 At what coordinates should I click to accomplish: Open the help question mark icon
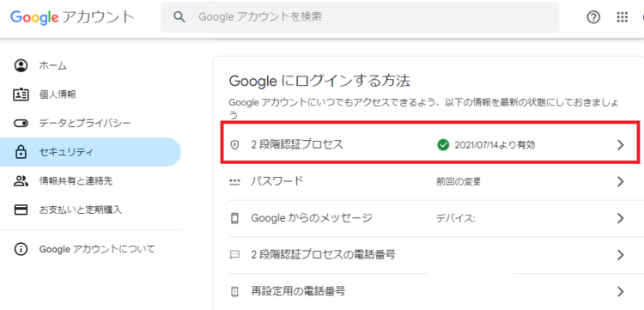point(593,17)
